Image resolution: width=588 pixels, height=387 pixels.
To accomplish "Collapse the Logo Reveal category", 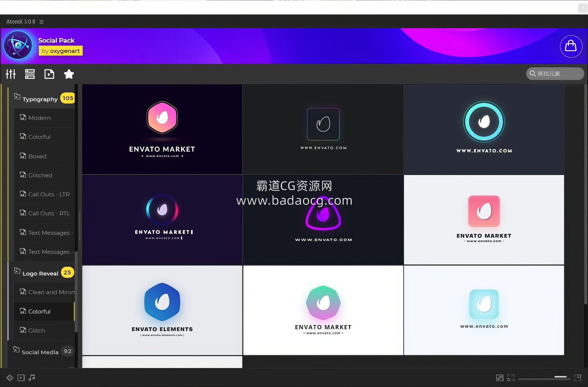I will (x=41, y=273).
